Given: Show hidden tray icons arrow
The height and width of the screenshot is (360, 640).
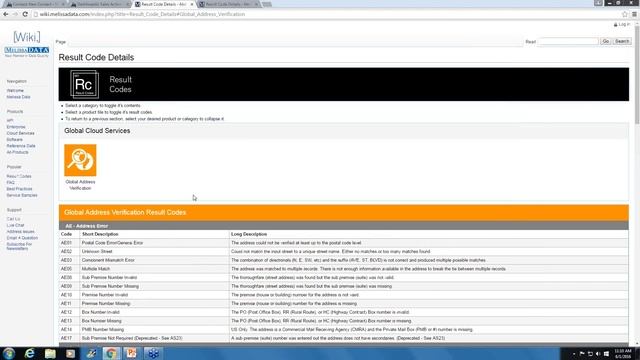Looking at the screenshot, I should click(574, 354).
